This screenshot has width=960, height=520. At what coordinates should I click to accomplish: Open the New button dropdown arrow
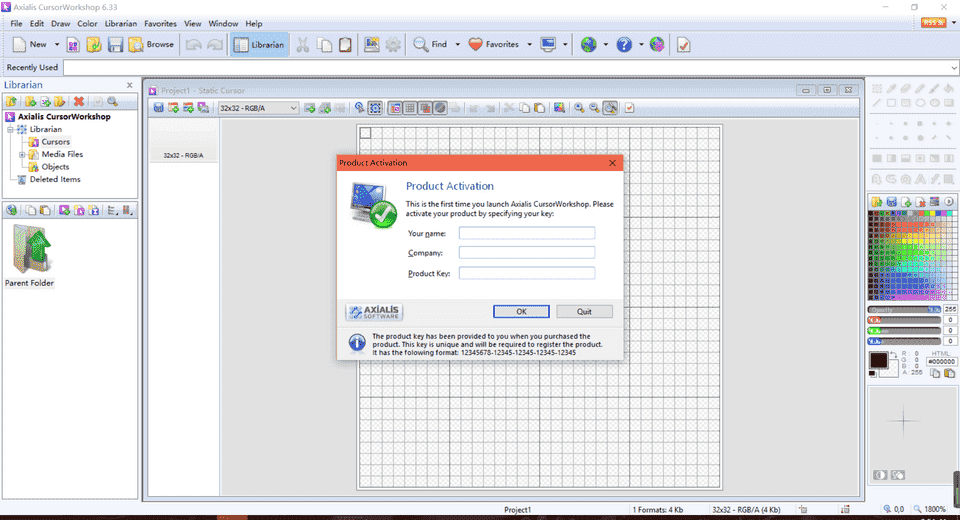point(56,45)
